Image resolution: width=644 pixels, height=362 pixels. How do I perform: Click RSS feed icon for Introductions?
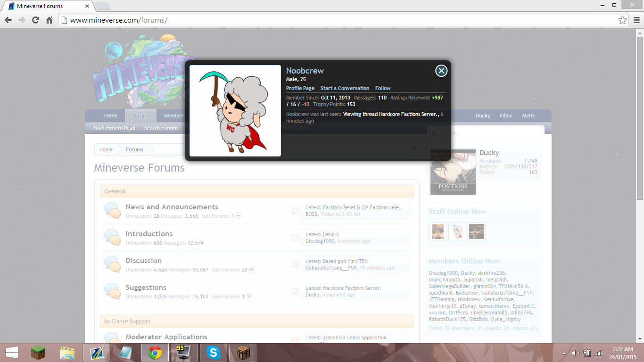point(295,238)
